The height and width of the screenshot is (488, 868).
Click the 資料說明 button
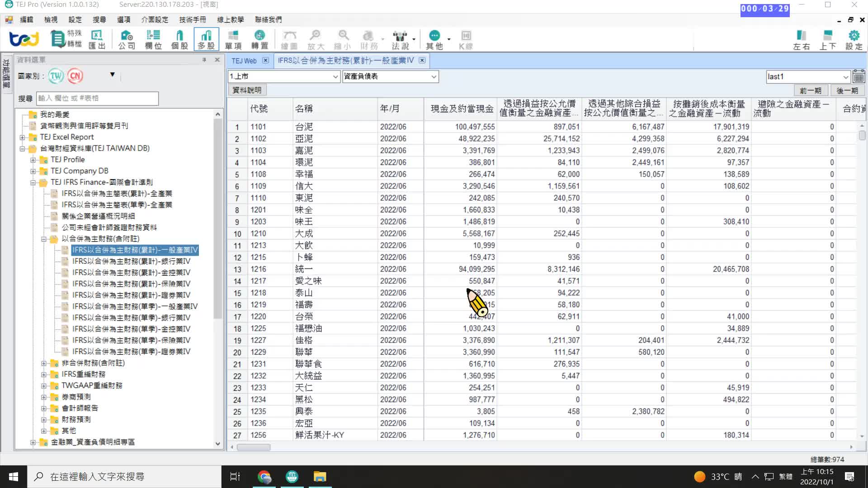pos(247,90)
